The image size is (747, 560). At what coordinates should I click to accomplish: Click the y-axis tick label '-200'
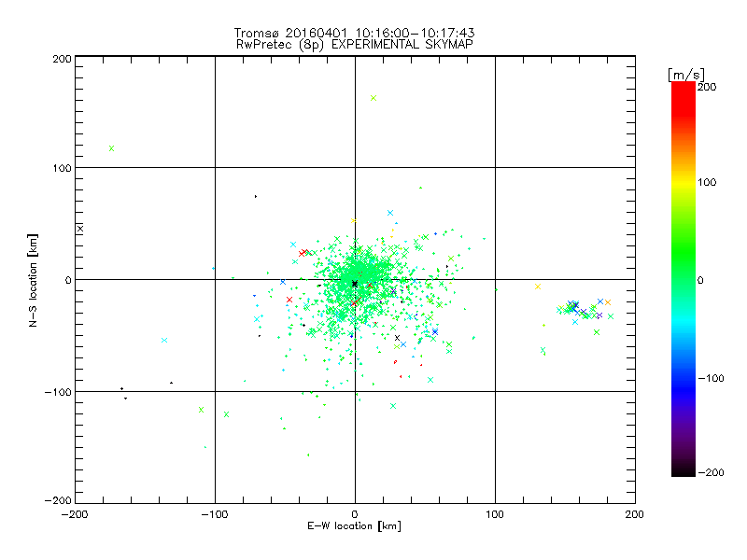pos(58,500)
